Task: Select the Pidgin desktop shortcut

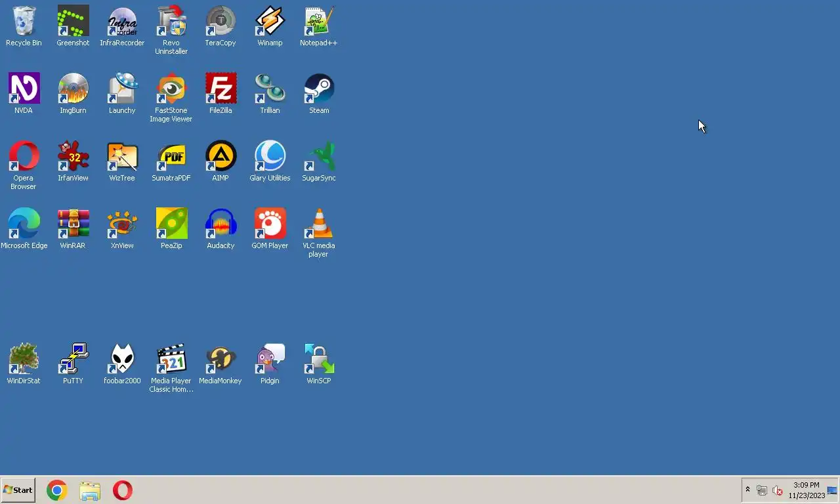Action: 270,364
